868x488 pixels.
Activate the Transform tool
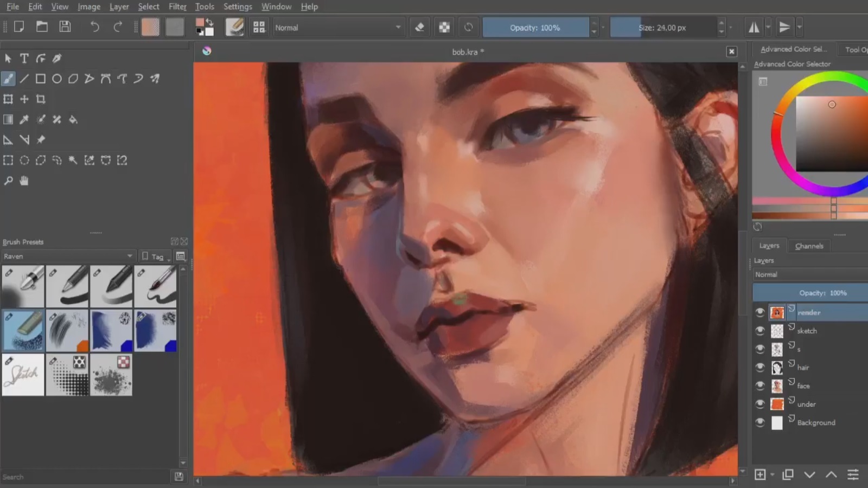[8, 99]
